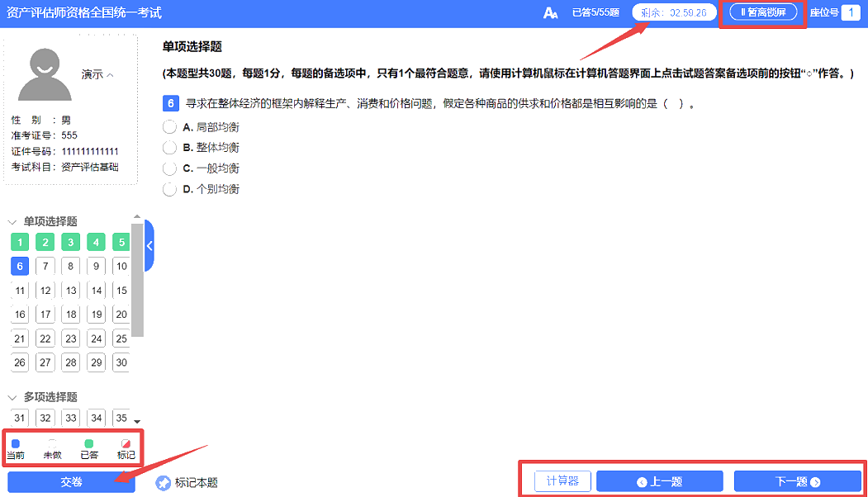The image size is (868, 497).
Task: Click the blue 当前 legend swatch
Action: pyautogui.click(x=16, y=443)
